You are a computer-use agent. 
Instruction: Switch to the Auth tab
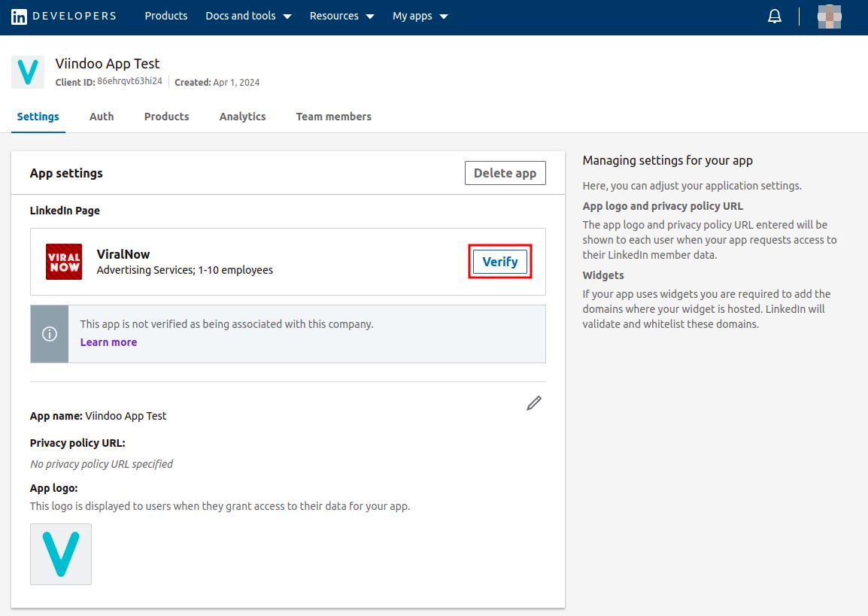tap(102, 117)
